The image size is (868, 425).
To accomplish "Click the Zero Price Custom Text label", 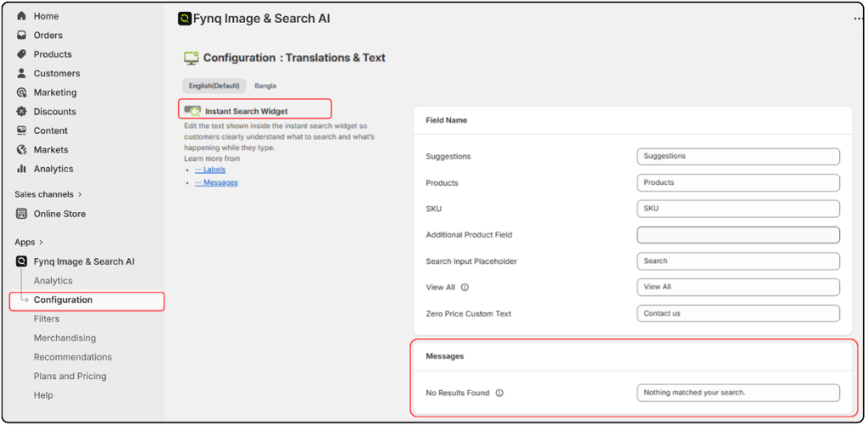I will pos(468,314).
